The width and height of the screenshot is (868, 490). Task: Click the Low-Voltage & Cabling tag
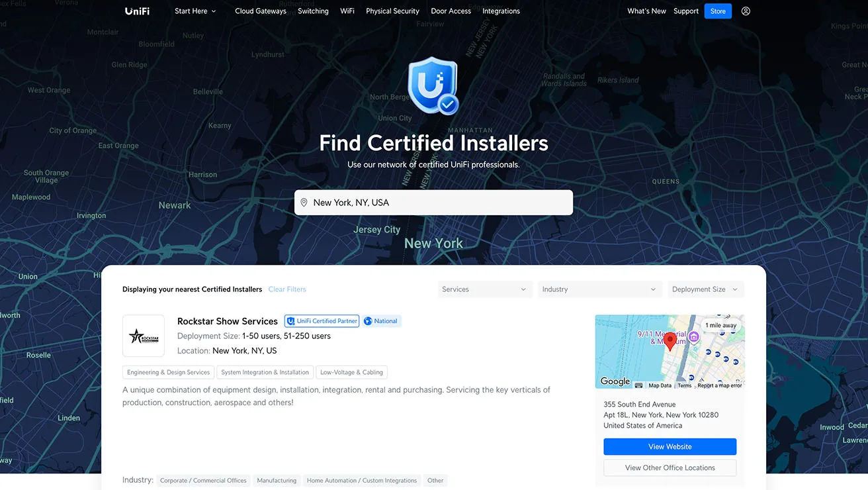click(x=351, y=372)
